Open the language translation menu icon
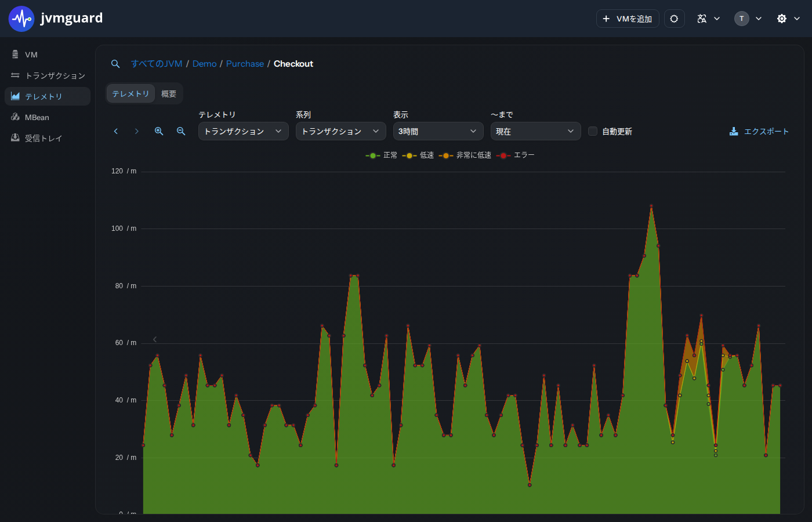Viewport: 812px width, 522px height. point(702,19)
